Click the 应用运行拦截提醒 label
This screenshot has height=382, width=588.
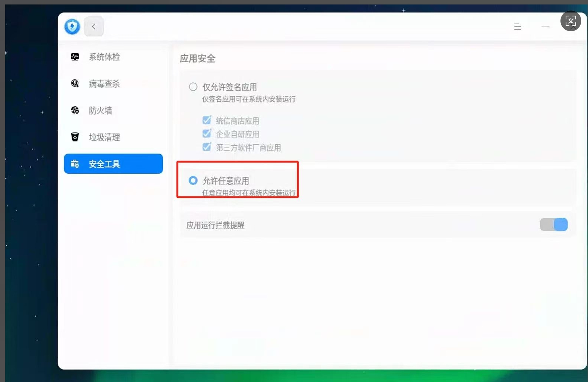coord(216,225)
